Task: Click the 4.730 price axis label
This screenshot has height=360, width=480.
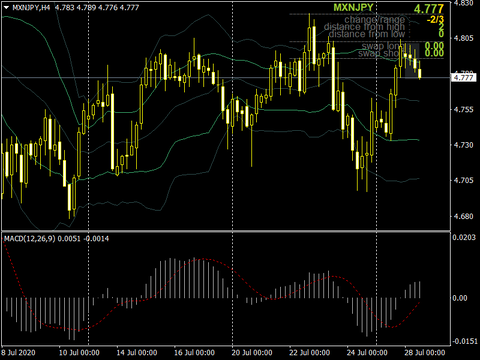Action: point(463,145)
